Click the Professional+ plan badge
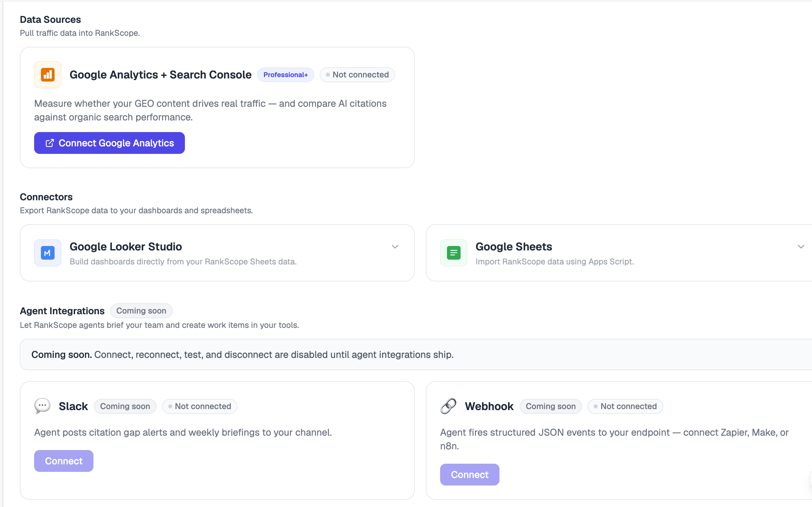812x507 pixels. [x=286, y=75]
